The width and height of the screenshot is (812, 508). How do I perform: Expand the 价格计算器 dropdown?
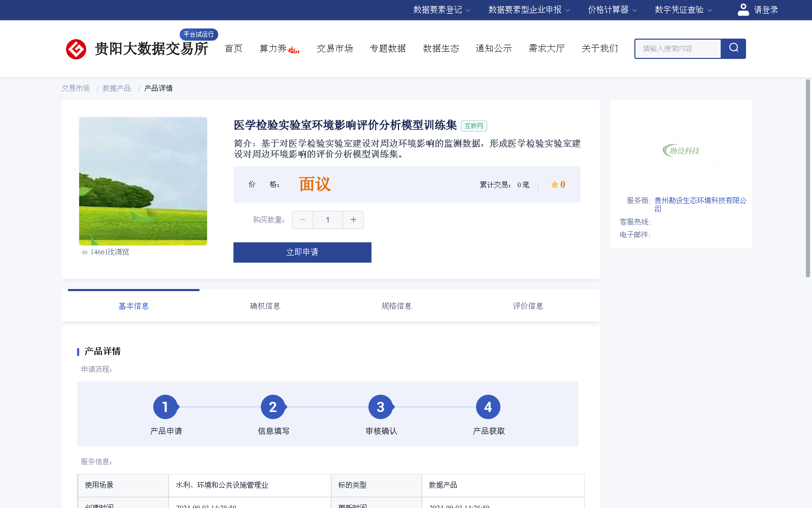coord(613,10)
